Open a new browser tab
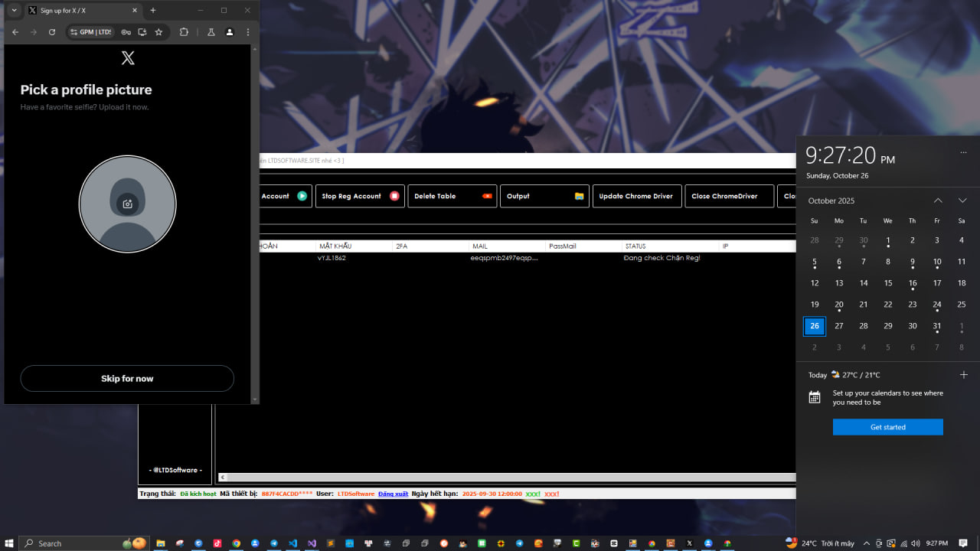980x551 pixels. click(x=153, y=11)
